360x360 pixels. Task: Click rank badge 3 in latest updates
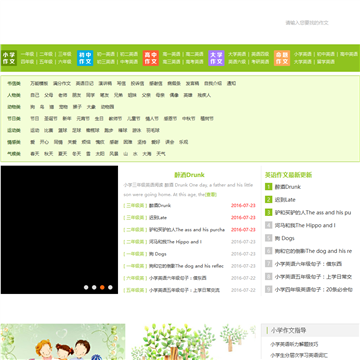tap(269, 212)
